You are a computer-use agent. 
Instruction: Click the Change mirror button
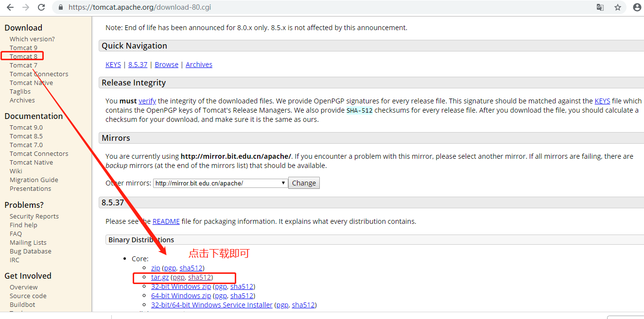pos(304,183)
